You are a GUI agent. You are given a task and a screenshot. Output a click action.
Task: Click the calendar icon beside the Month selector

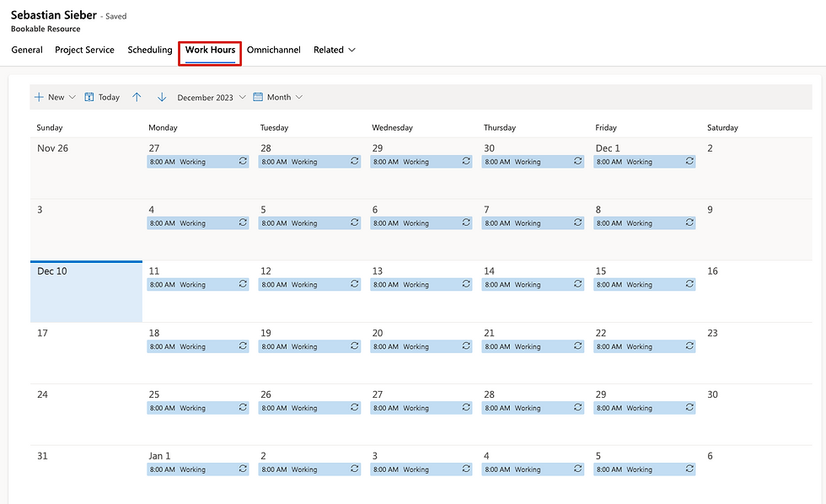pyautogui.click(x=259, y=97)
